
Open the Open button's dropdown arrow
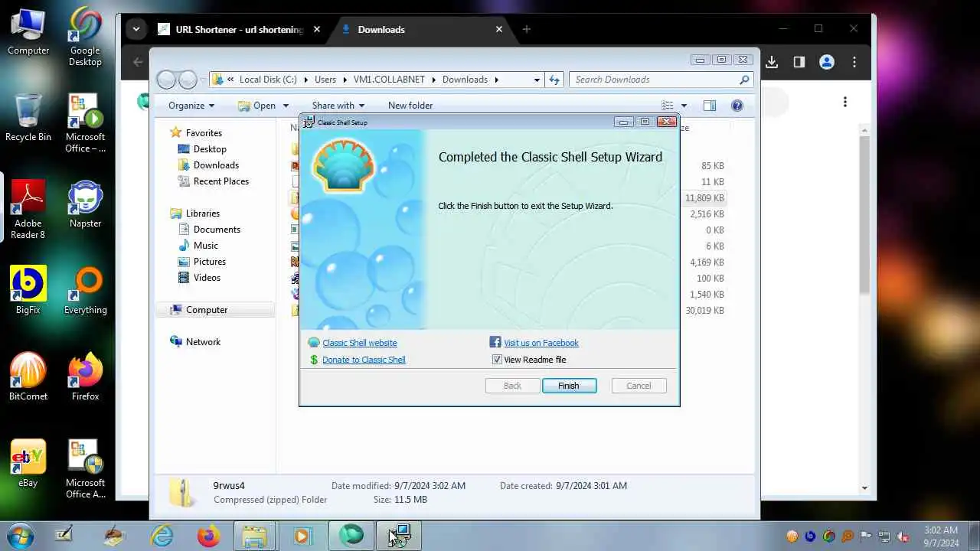286,106
